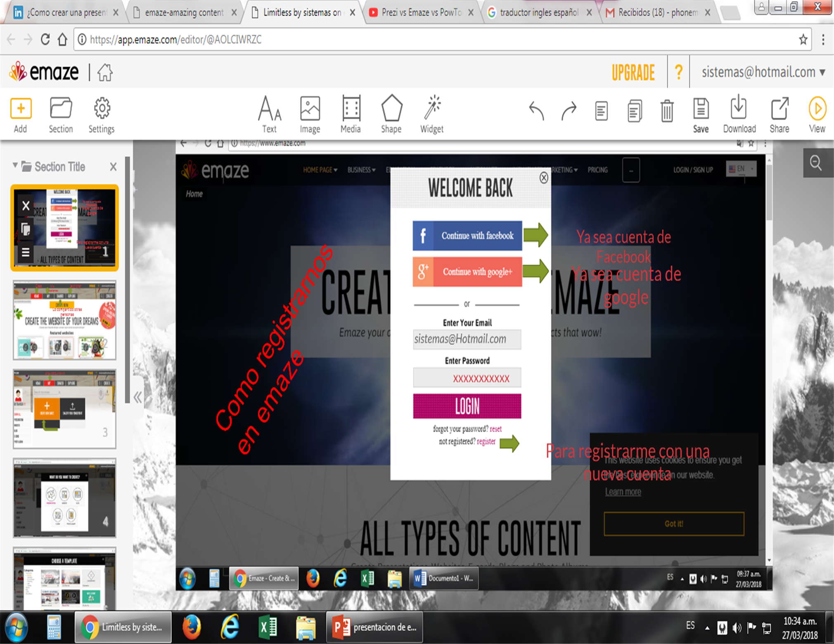Click the copy icon in toolbar
Screen dimensions: 834x644
click(634, 111)
